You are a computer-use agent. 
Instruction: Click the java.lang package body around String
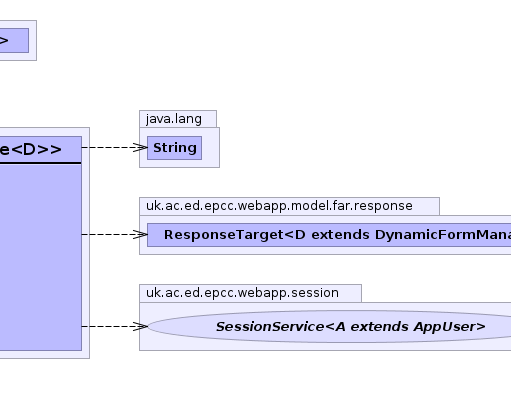[211, 147]
